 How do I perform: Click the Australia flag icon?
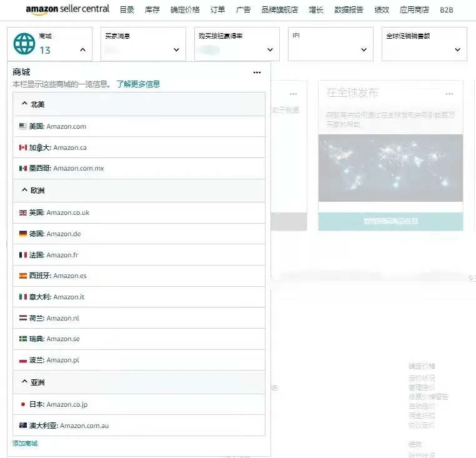23,426
